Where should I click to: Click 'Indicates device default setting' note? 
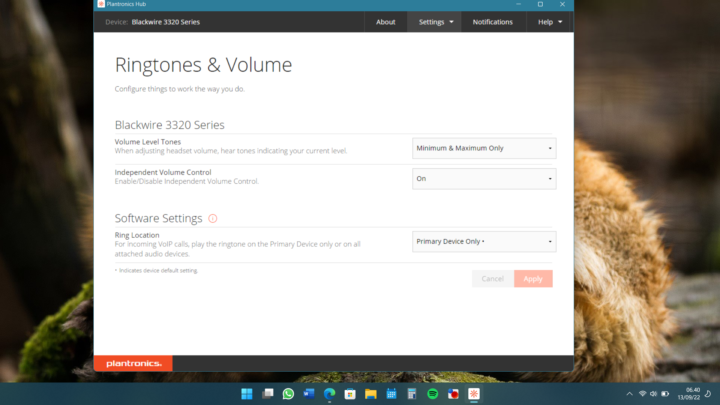pos(156,270)
